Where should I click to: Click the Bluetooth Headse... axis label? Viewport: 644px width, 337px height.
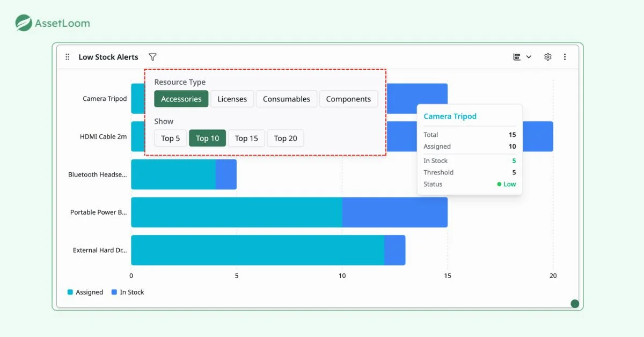[x=98, y=174]
